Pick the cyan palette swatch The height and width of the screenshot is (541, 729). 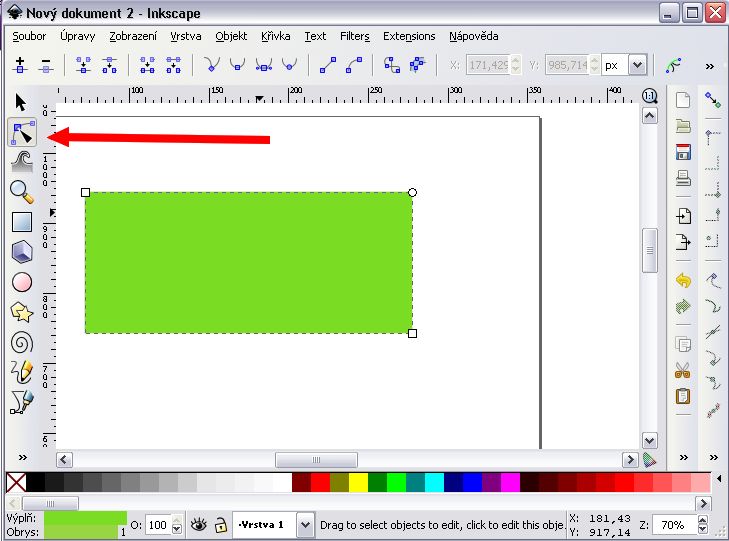click(434, 482)
